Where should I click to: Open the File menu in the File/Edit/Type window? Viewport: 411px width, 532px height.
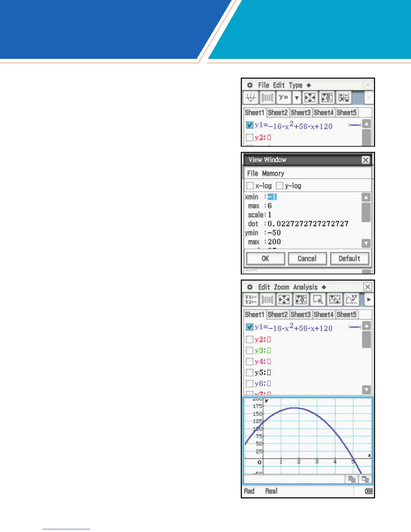(264, 85)
